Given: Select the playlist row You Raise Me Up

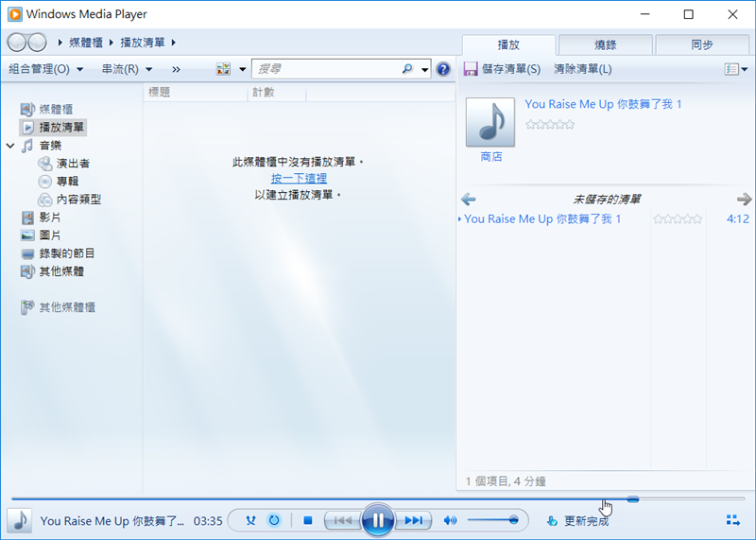Looking at the screenshot, I should pos(604,219).
